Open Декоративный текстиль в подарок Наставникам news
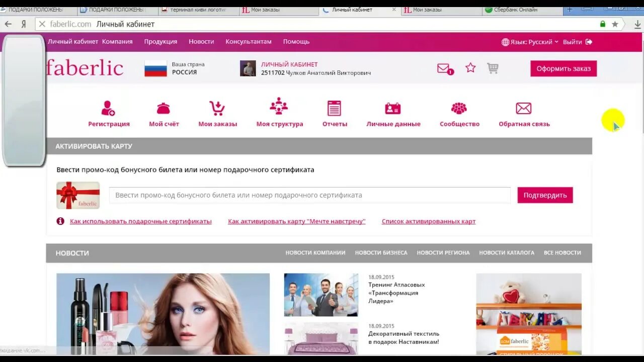The height and width of the screenshot is (362, 644). (404, 337)
